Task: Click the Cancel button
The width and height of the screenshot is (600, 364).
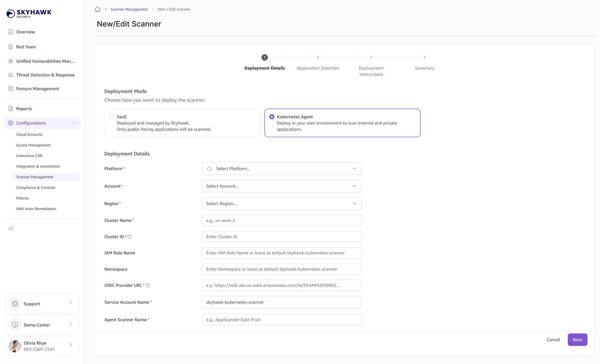Action: (553, 340)
